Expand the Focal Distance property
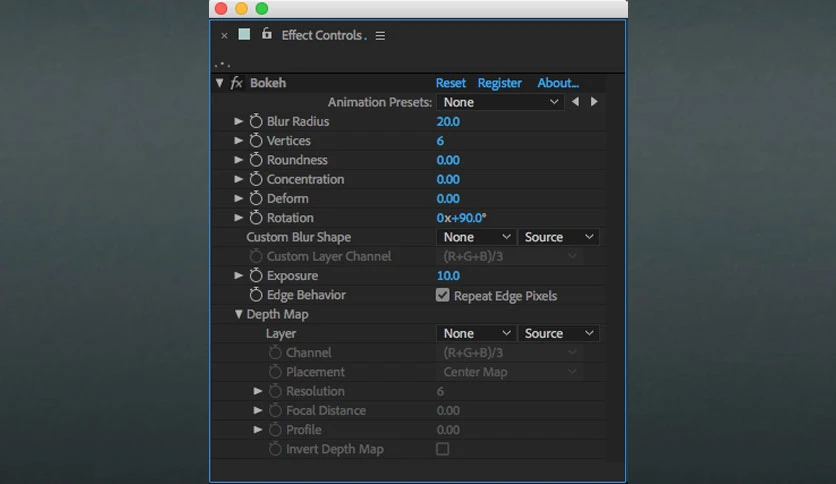The height and width of the screenshot is (484, 836). point(258,410)
